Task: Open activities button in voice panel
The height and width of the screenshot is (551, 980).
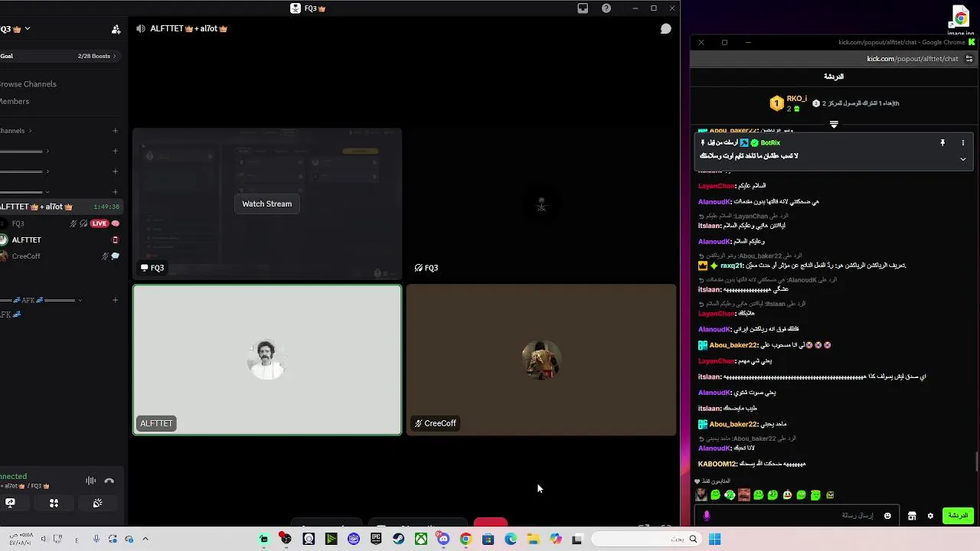Action: pyautogui.click(x=54, y=503)
